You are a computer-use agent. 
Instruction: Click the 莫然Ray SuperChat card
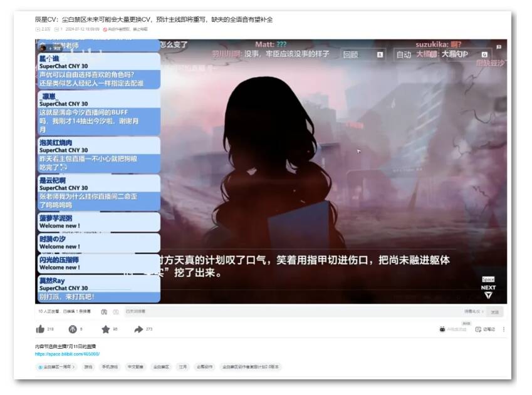(x=99, y=289)
